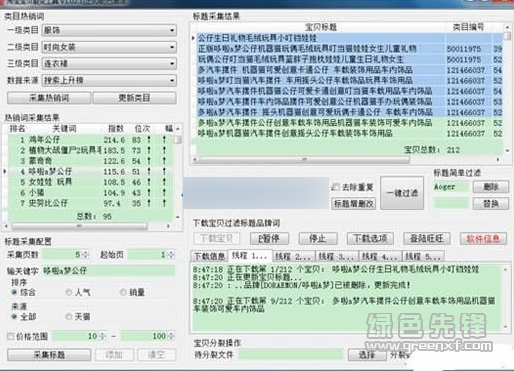The image size is (514, 371).
Task: Click the 输关键字 input field
Action: point(109,271)
